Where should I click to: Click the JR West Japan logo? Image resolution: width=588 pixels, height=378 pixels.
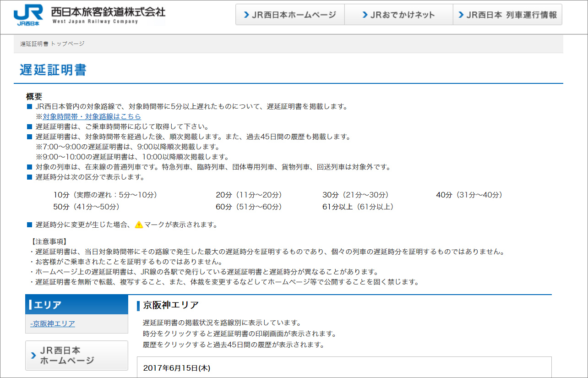(29, 15)
